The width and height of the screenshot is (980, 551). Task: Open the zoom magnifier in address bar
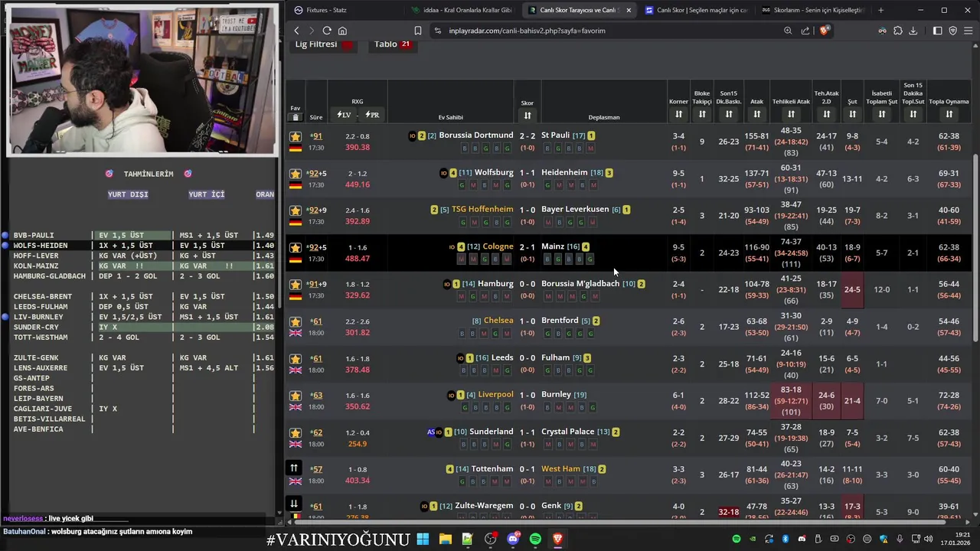[x=788, y=31]
